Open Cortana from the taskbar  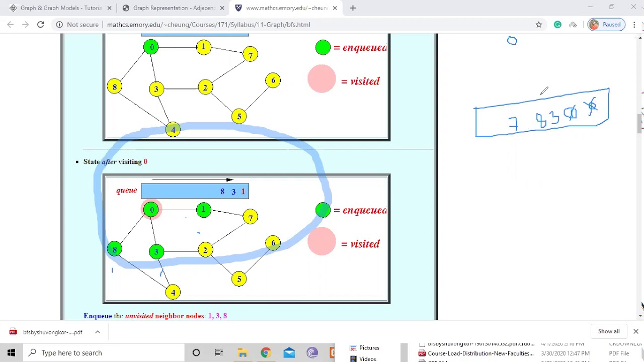(196, 353)
